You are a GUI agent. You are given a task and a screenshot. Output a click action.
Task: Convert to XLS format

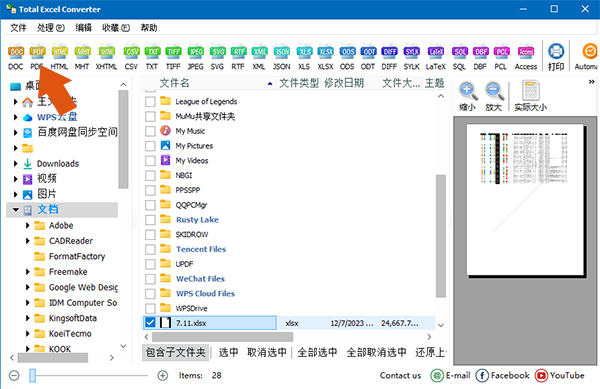point(304,57)
